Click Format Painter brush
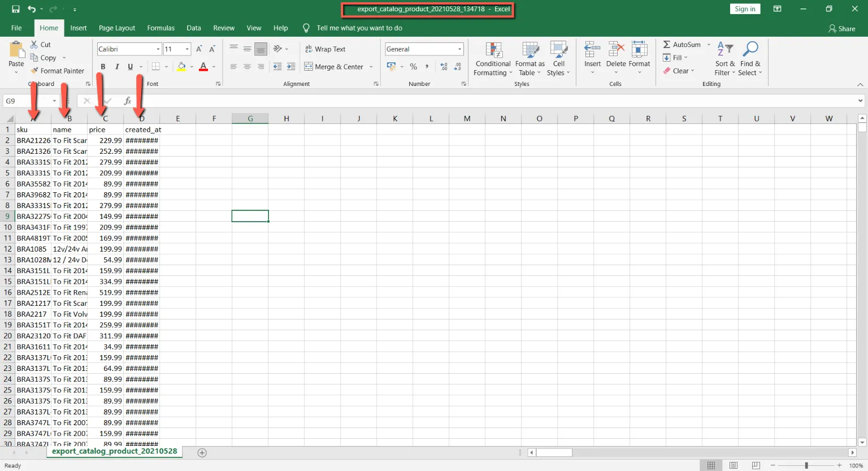The height and width of the screenshot is (471, 868). tap(58, 71)
